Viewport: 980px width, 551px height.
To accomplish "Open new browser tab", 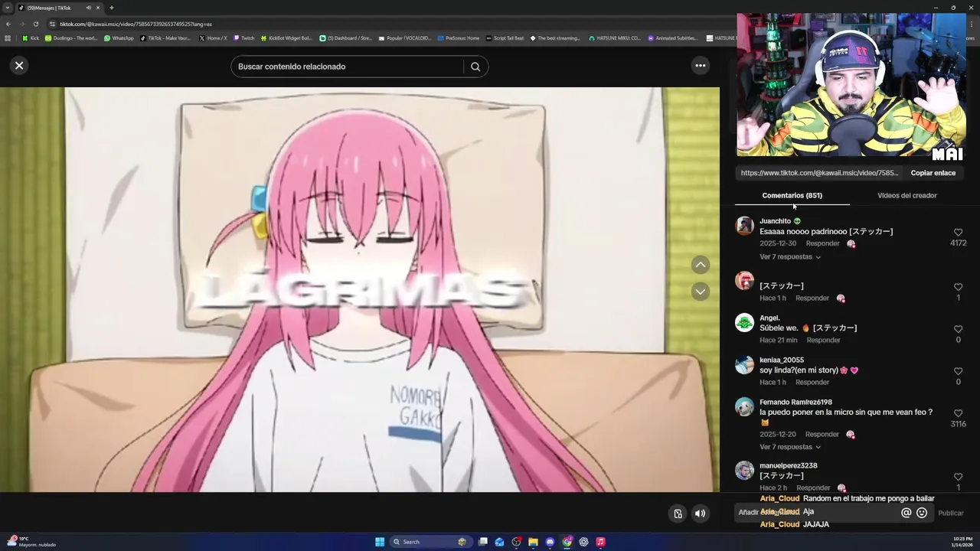I will [x=111, y=8].
